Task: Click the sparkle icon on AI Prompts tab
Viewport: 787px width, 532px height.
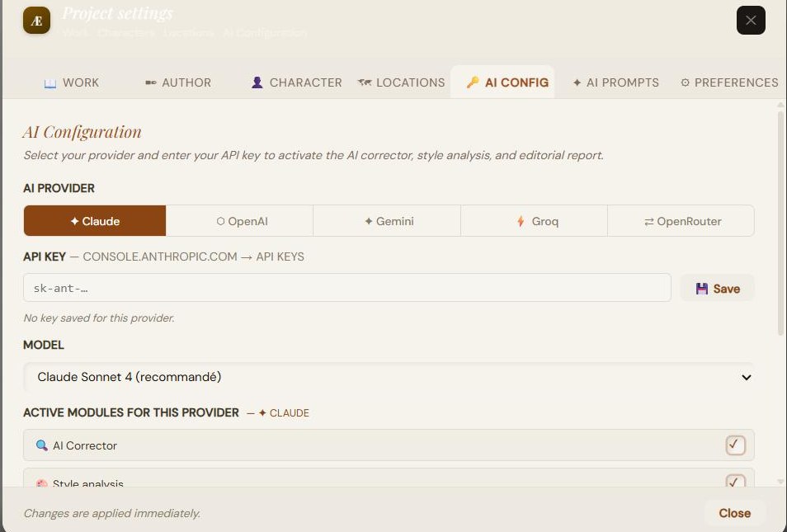Action: pos(577,82)
